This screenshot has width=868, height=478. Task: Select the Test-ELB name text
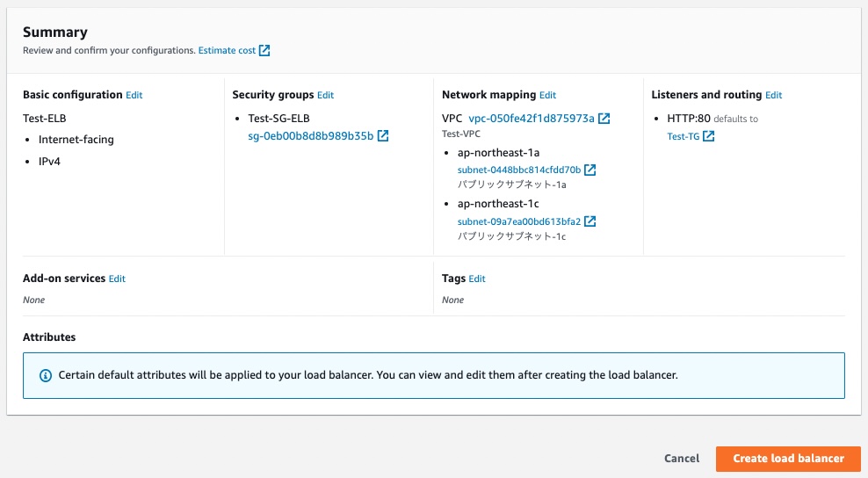coord(44,119)
